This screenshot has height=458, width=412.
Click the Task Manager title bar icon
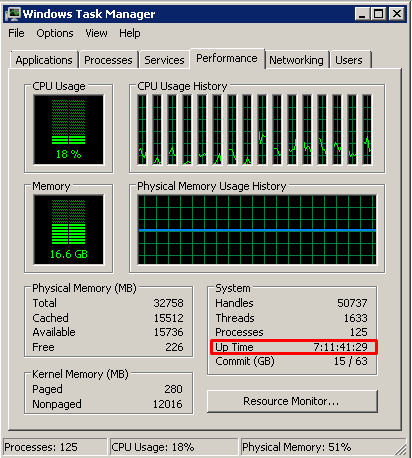tap(13, 14)
